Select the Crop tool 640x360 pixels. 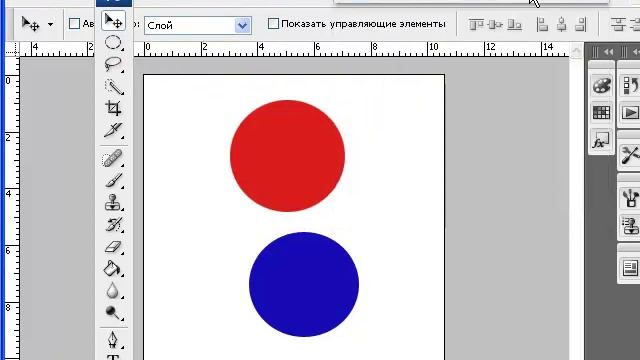tap(113, 109)
